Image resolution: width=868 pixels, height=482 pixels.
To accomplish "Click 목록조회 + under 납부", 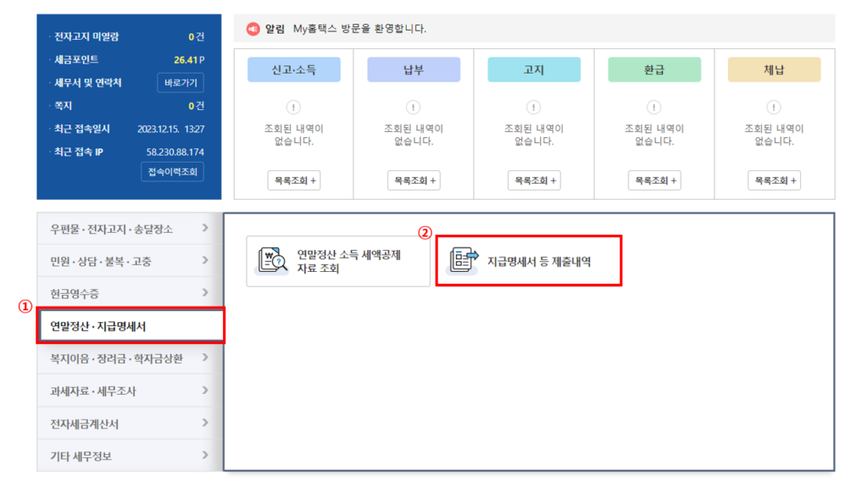I will [414, 180].
